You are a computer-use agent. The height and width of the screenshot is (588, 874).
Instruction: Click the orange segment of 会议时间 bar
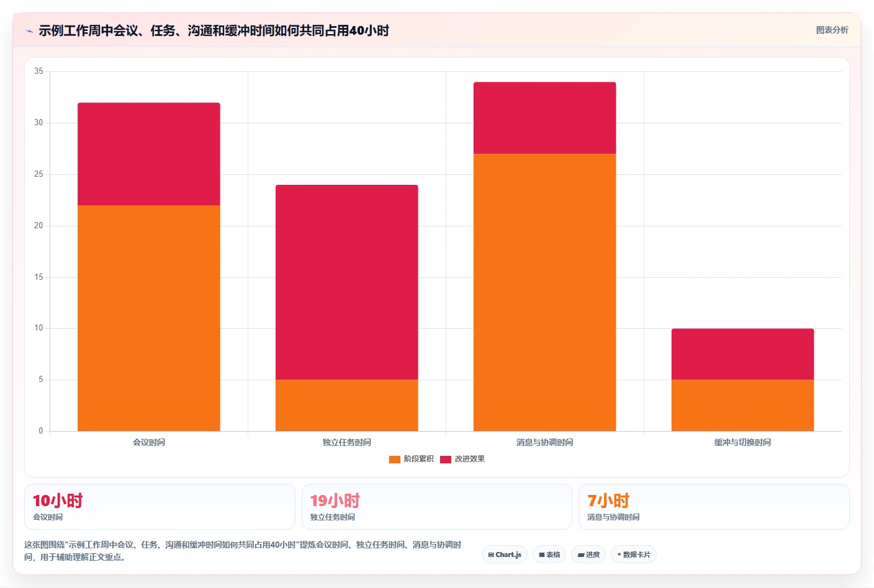pos(149,318)
